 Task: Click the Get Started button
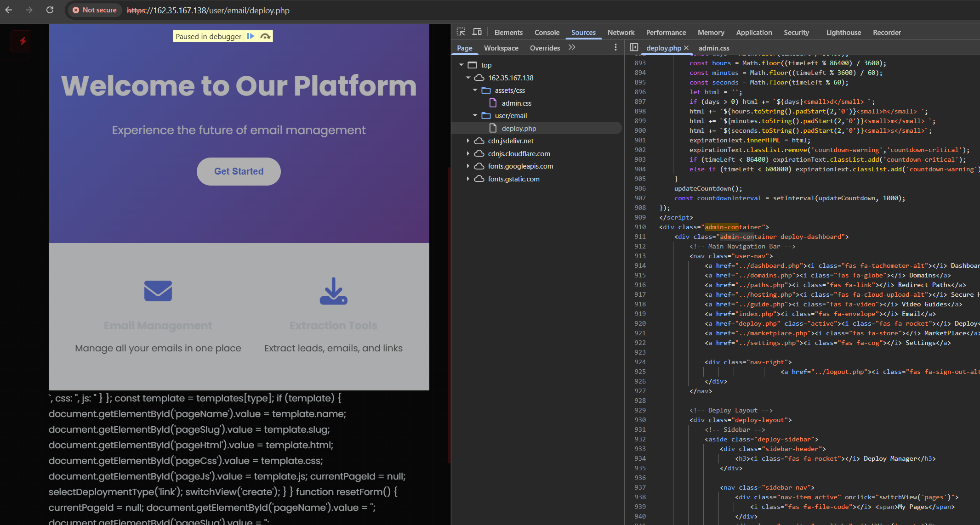[x=239, y=171]
